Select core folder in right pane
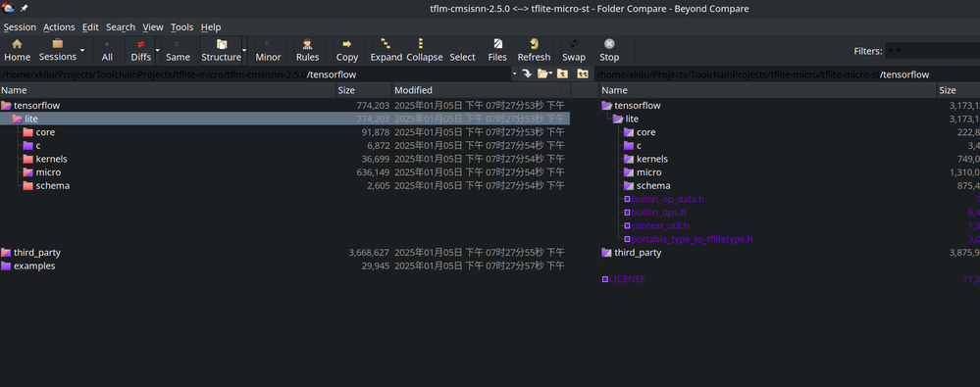The image size is (980, 387). pos(646,132)
